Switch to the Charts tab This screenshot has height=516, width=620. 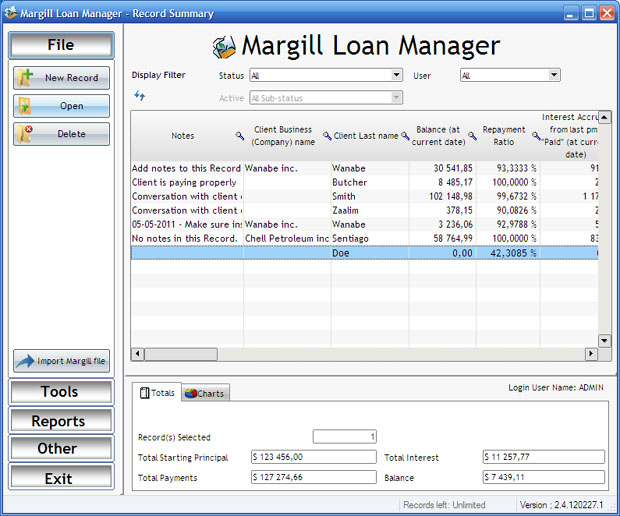[205, 393]
